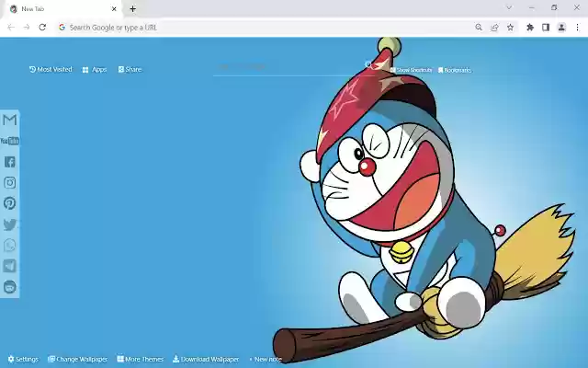This screenshot has width=588, height=368.
Task: Open the Chrome profile avatar
Action: (x=561, y=27)
